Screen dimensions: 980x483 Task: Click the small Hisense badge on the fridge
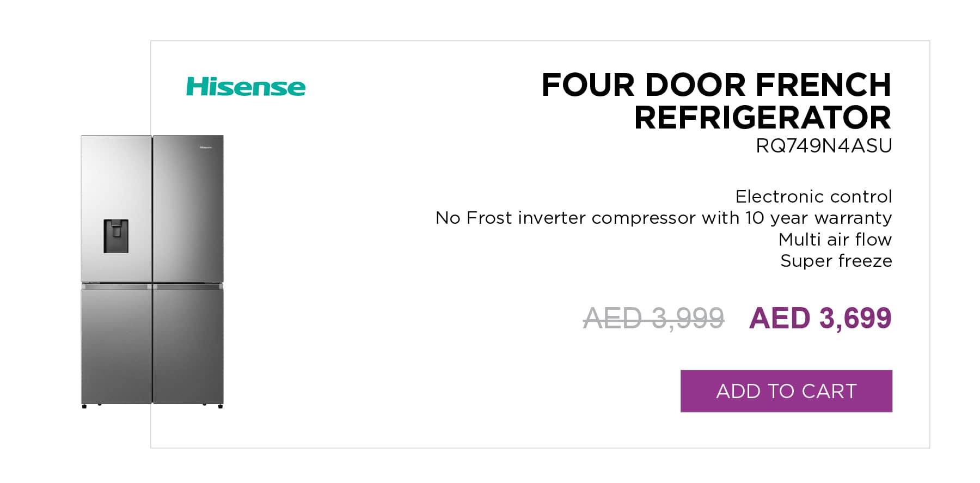(205, 148)
